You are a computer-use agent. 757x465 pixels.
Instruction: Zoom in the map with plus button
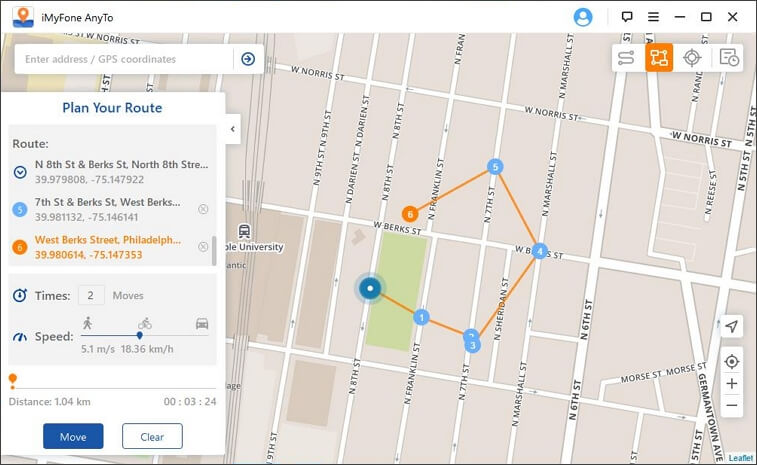coord(732,383)
